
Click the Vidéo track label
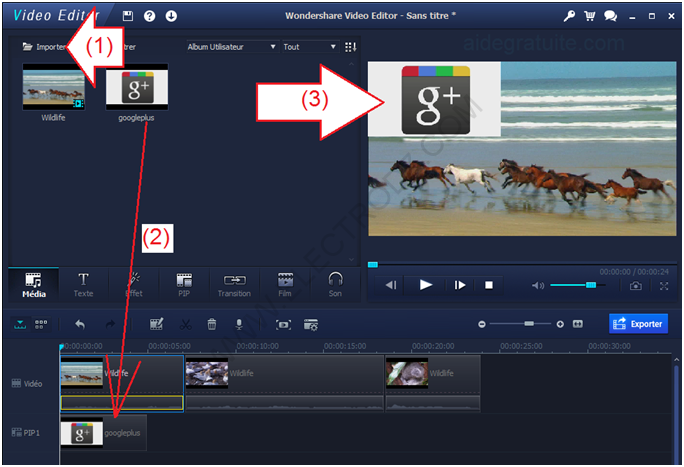coord(27,384)
